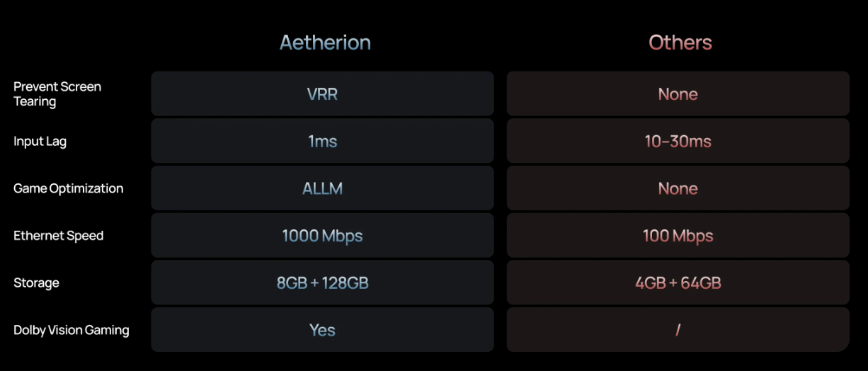Select the Input Lag row label
Image resolution: width=868 pixels, height=371 pixels.
[x=40, y=142]
